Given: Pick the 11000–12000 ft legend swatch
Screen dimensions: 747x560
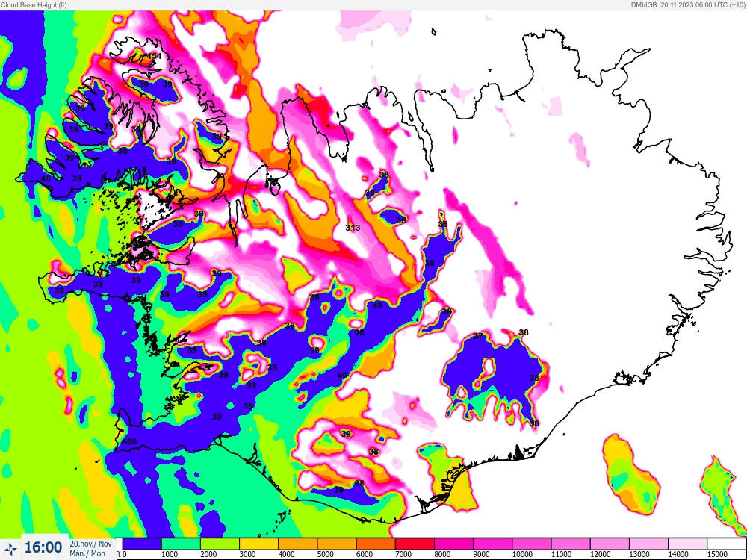Looking at the screenshot, I should tap(571, 544).
